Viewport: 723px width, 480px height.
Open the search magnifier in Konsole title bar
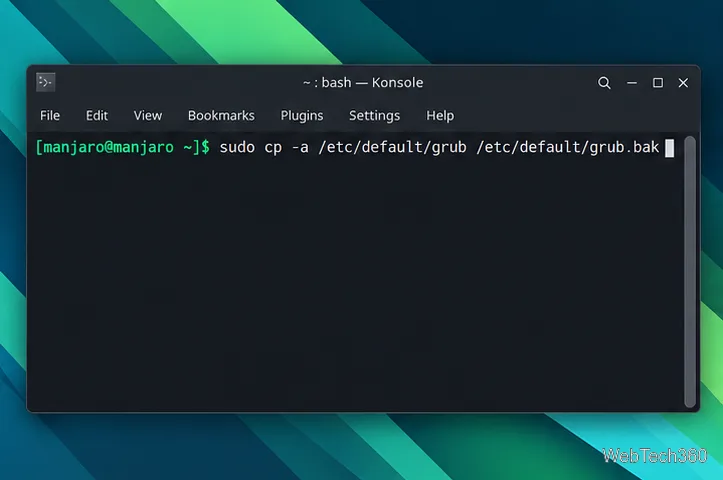pyautogui.click(x=604, y=83)
